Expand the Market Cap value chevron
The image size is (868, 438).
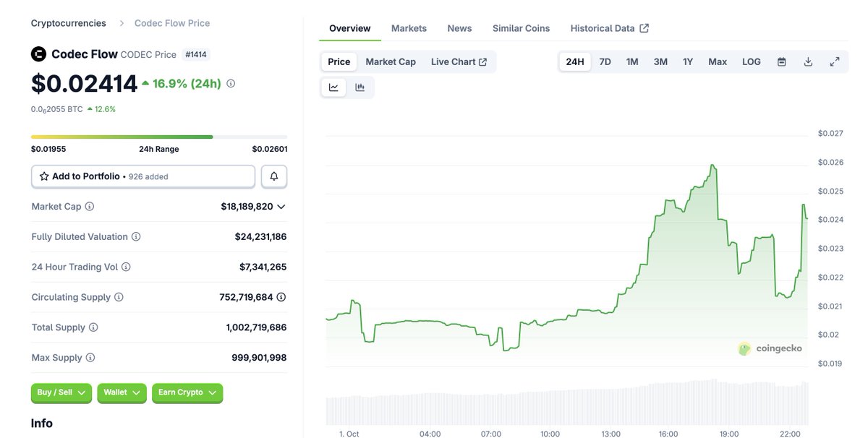281,207
